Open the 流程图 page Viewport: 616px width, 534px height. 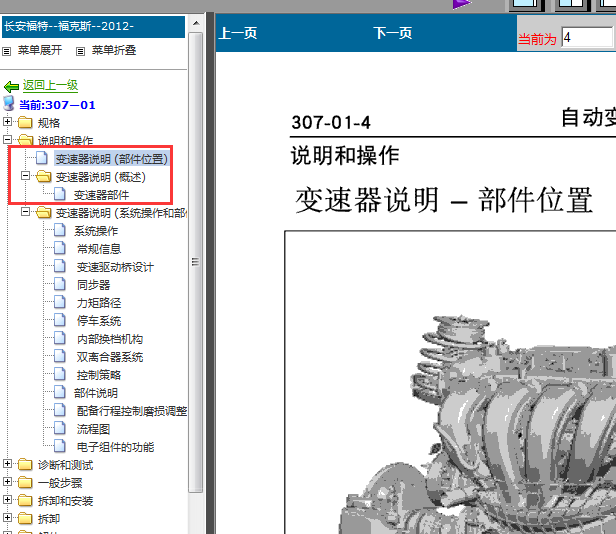pyautogui.click(x=94, y=429)
